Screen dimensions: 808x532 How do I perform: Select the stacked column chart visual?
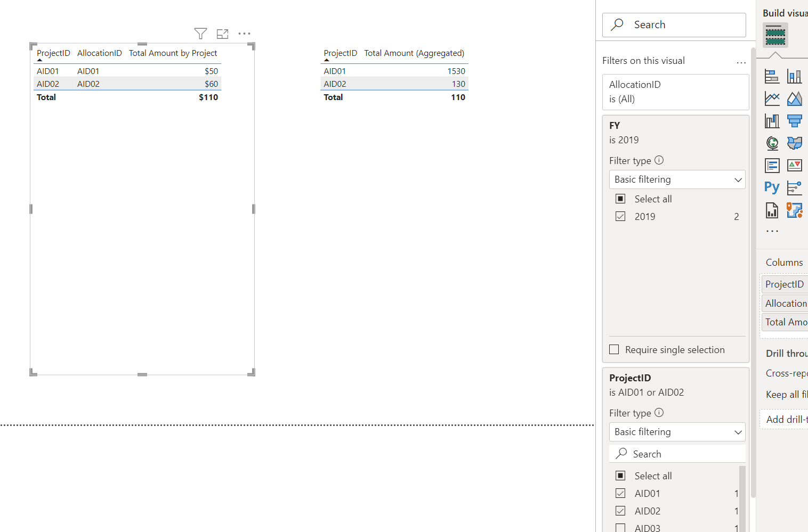click(x=794, y=77)
